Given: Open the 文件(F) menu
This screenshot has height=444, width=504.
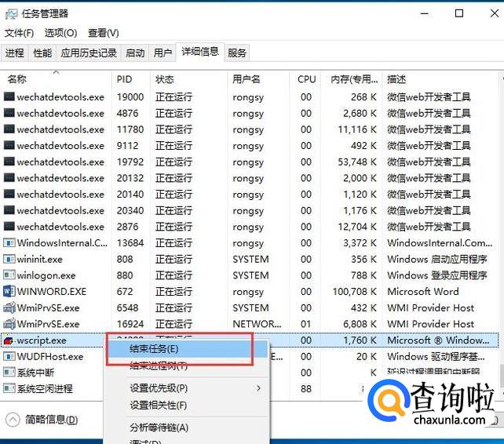Looking at the screenshot, I should (x=19, y=33).
